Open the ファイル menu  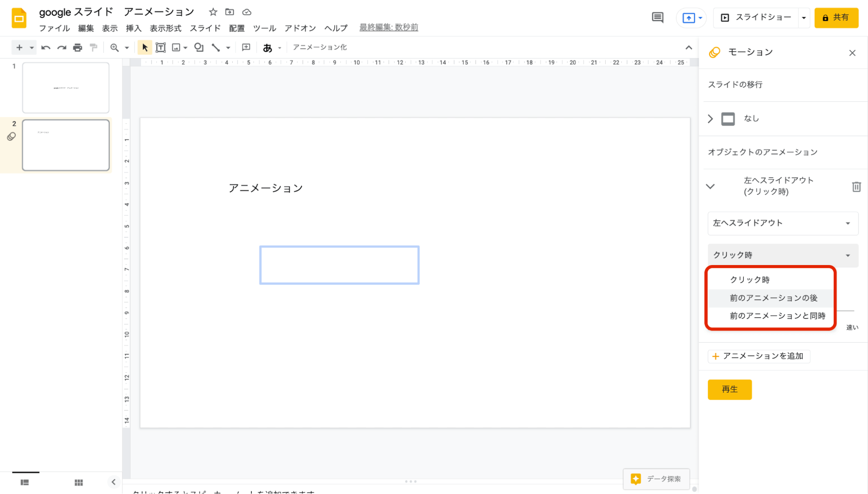[x=54, y=28]
